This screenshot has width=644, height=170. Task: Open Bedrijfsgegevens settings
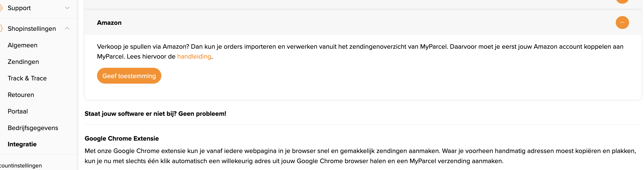point(33,127)
